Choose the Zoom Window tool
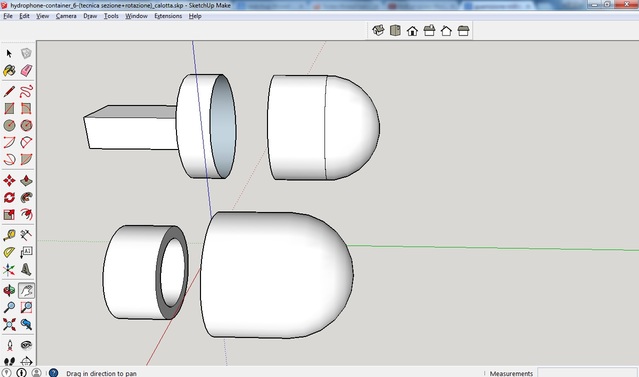Screen dimensions: 639x377 (x=26, y=307)
